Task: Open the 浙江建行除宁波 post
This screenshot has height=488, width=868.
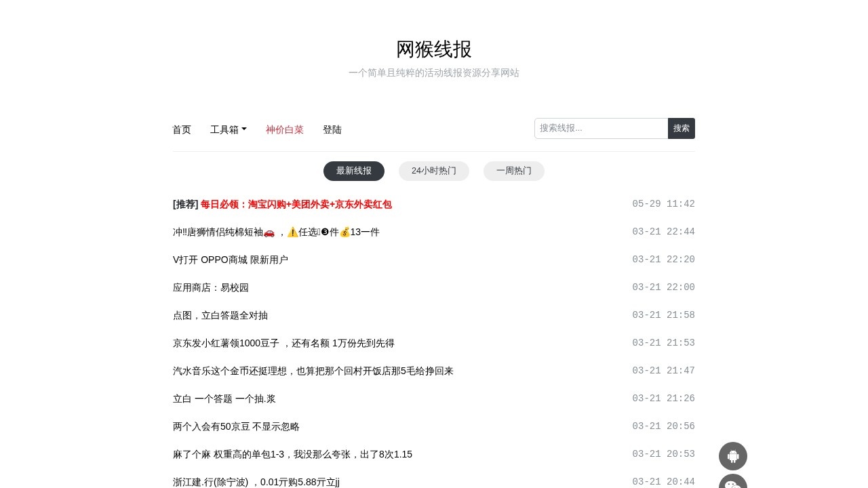Action: tap(256, 482)
